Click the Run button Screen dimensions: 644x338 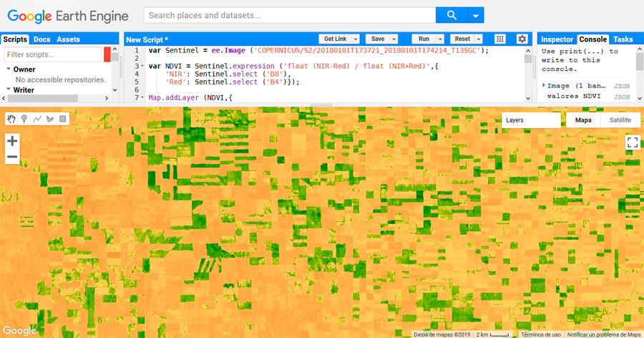click(x=424, y=39)
